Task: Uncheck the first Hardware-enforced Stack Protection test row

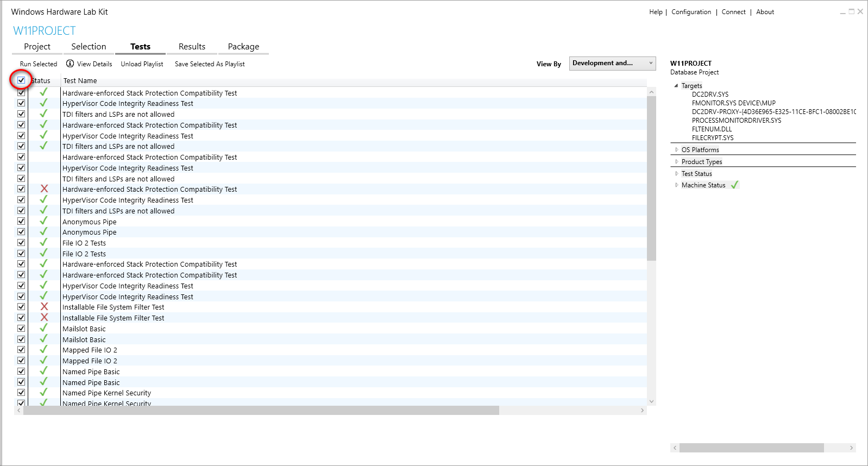Action: pyautogui.click(x=21, y=92)
